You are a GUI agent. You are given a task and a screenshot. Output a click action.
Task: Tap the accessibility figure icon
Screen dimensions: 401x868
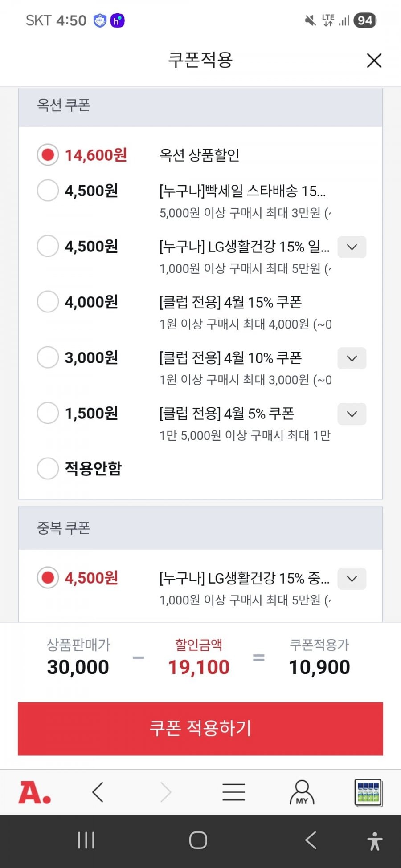(375, 841)
